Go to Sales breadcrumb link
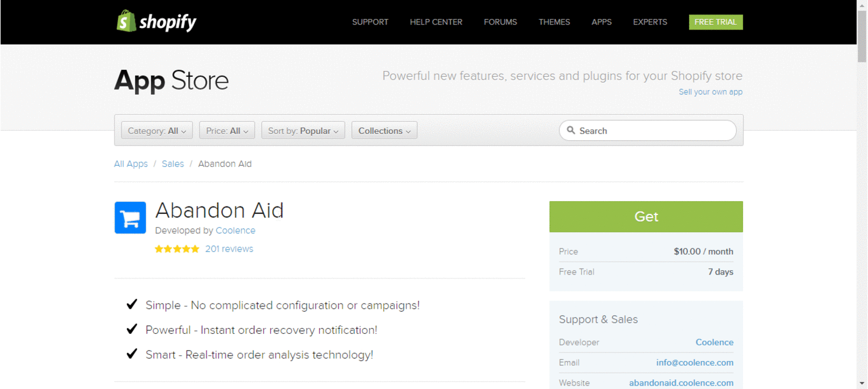The image size is (868, 389). tap(173, 164)
